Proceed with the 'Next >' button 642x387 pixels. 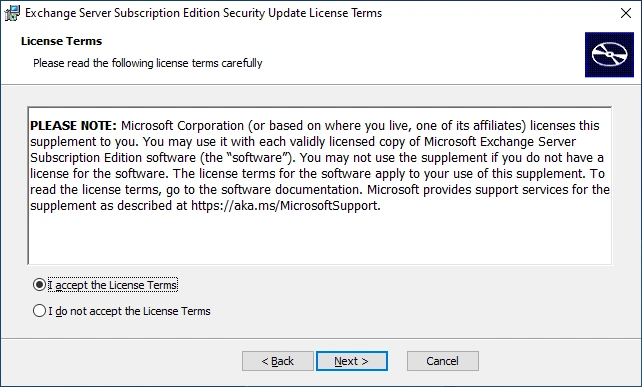(x=352, y=361)
